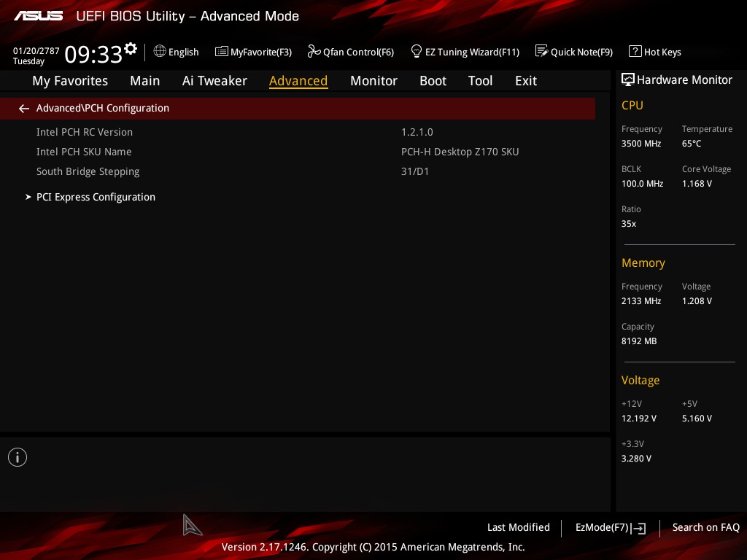747x560 pixels.
Task: Open Qfan Control via fan icon
Action: click(314, 51)
